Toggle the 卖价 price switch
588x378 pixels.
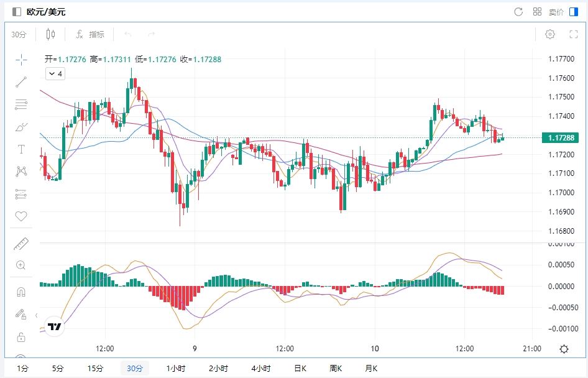click(572, 12)
